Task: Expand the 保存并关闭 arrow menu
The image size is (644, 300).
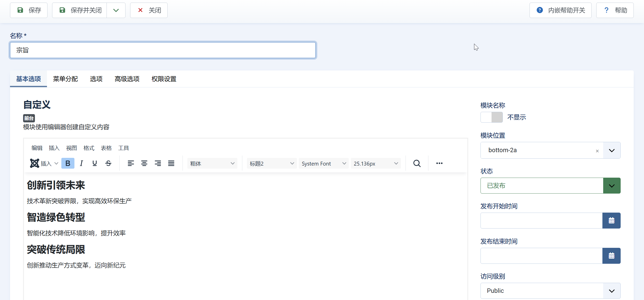Action: tap(116, 10)
